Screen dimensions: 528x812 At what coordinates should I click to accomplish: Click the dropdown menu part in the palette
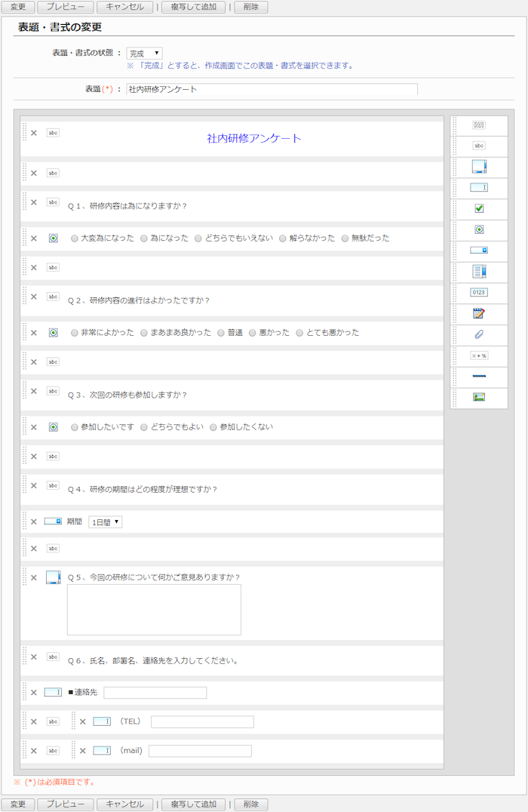pos(479,250)
